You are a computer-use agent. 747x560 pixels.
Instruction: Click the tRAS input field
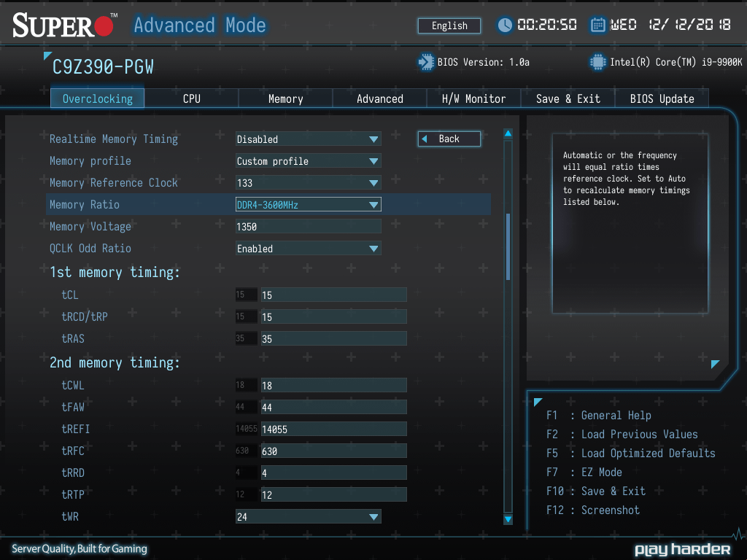click(x=333, y=338)
